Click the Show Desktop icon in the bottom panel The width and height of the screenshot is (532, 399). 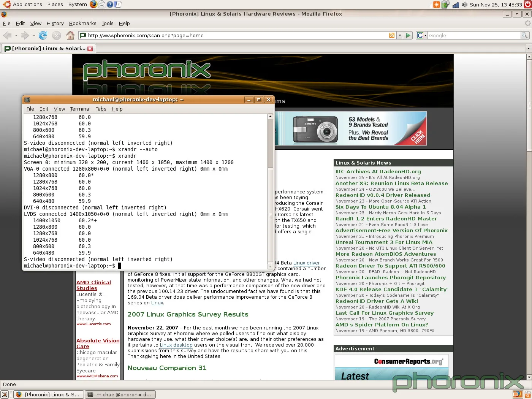(5, 394)
